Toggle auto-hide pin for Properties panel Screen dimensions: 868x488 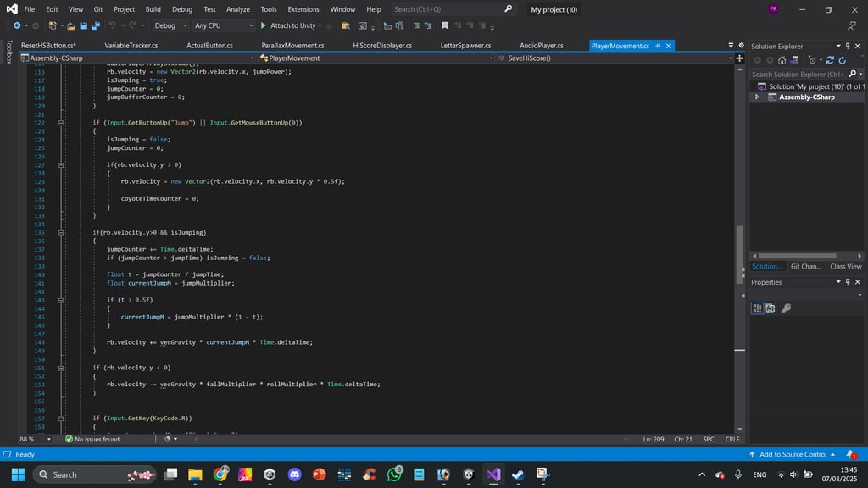[848, 281]
